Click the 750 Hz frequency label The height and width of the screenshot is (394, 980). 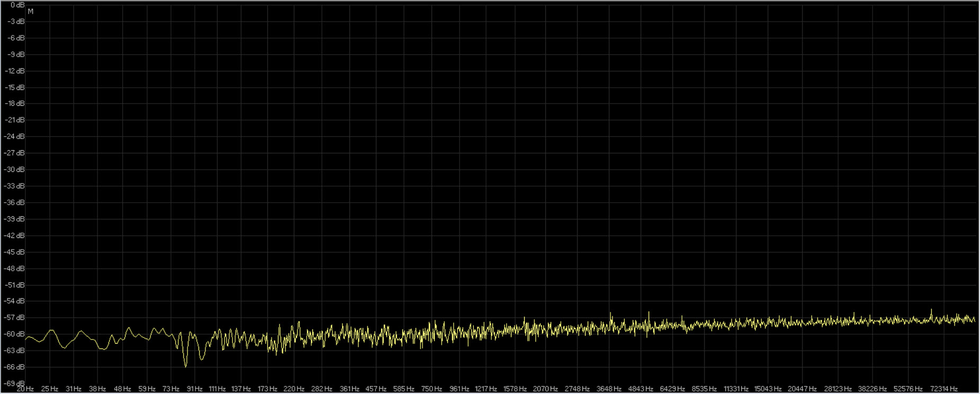431,389
